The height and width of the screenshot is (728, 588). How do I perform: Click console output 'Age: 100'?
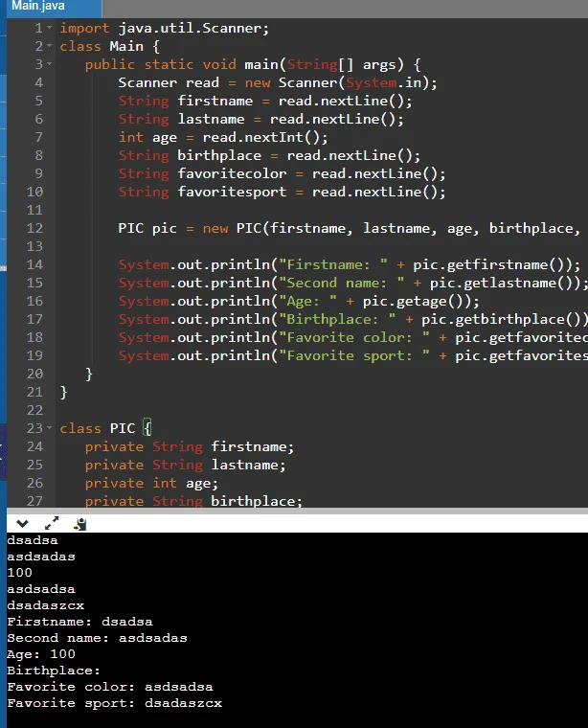click(41, 654)
